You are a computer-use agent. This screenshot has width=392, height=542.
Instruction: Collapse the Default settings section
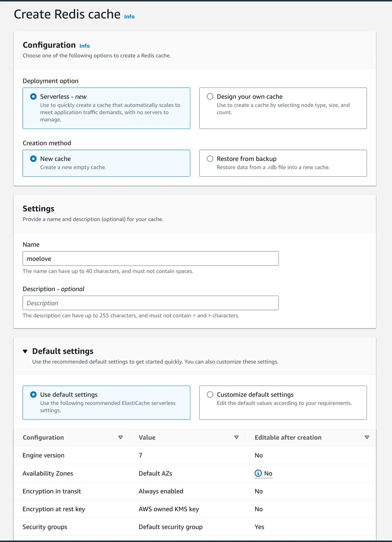pyautogui.click(x=25, y=351)
